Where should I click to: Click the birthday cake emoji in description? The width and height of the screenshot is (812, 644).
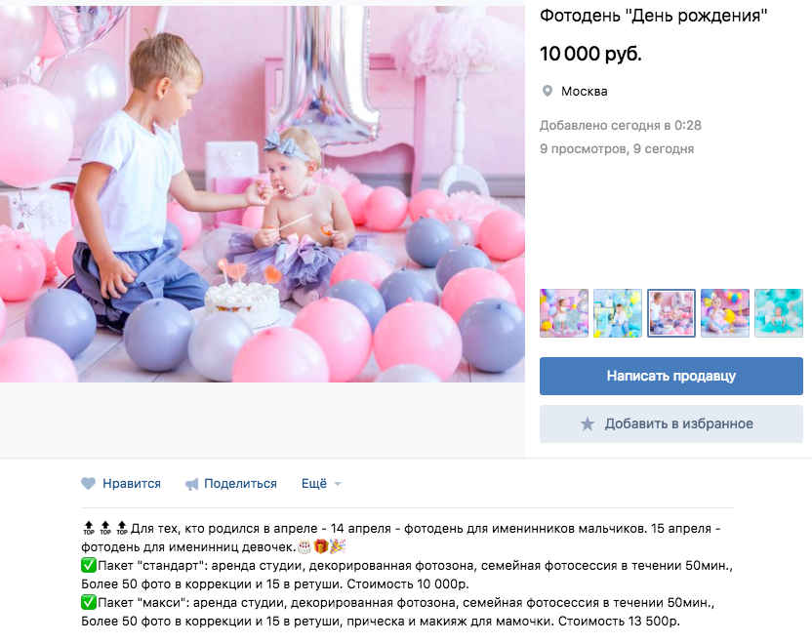pyautogui.click(x=304, y=546)
